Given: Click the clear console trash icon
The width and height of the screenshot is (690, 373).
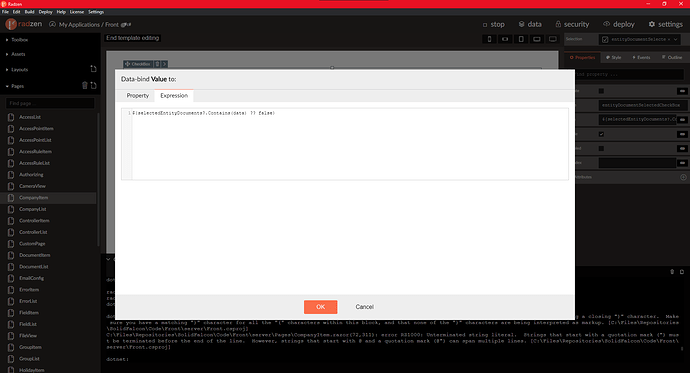Looking at the screenshot, I should [x=672, y=272].
